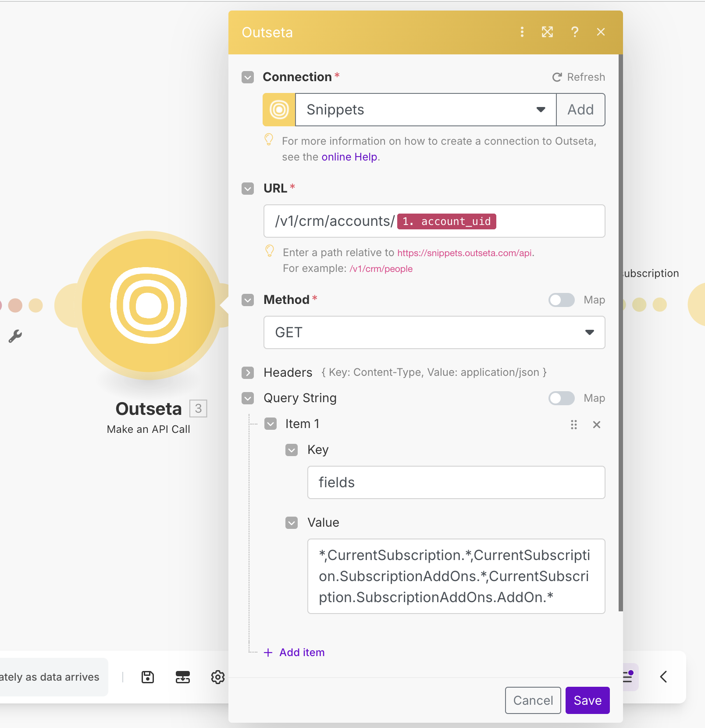This screenshot has height=728, width=705.
Task: Close the Outseta dialog with X
Action: coord(601,32)
